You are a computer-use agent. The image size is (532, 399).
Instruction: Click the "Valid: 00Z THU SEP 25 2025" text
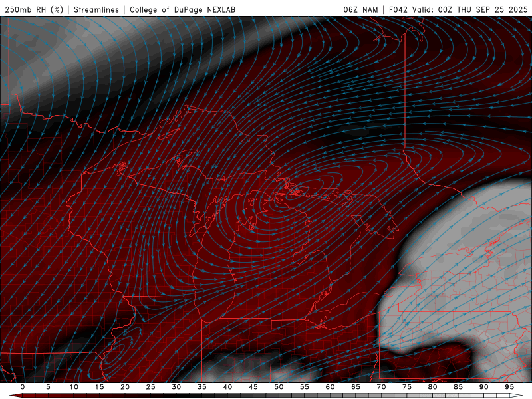pyautogui.click(x=470, y=9)
